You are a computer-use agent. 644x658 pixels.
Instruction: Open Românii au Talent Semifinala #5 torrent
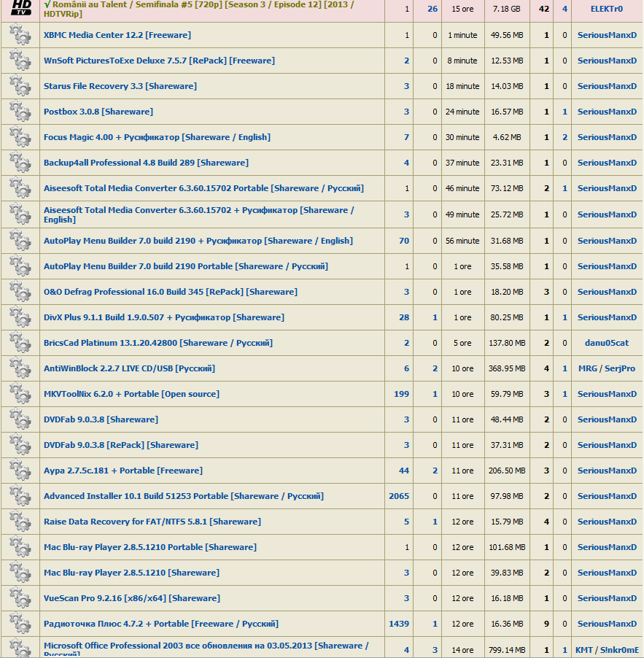[x=199, y=9]
